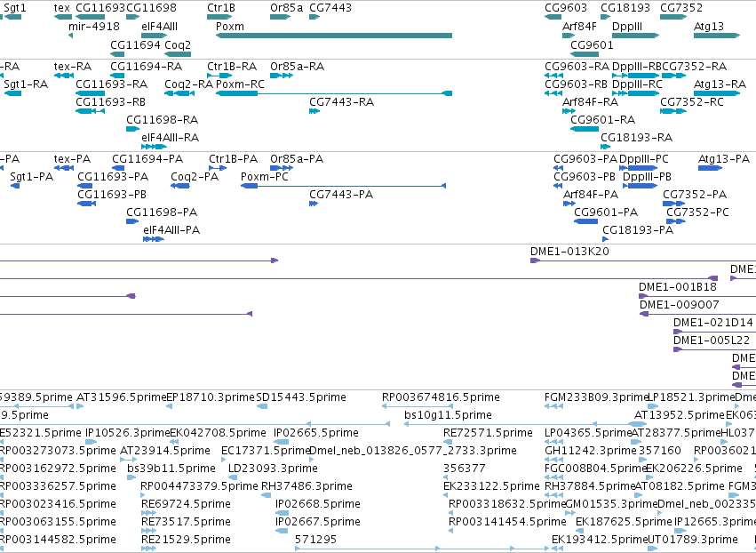756x553 pixels.
Task: Click the SD15443.5prime EST label
Action: [301, 398]
